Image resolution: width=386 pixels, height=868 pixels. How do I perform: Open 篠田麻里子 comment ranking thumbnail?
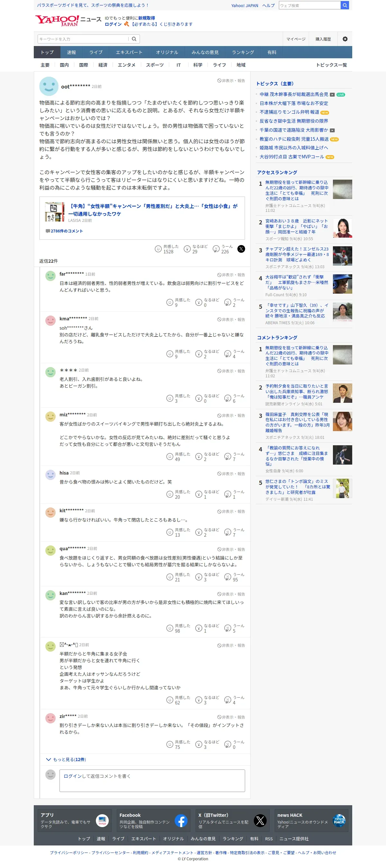coord(342,421)
